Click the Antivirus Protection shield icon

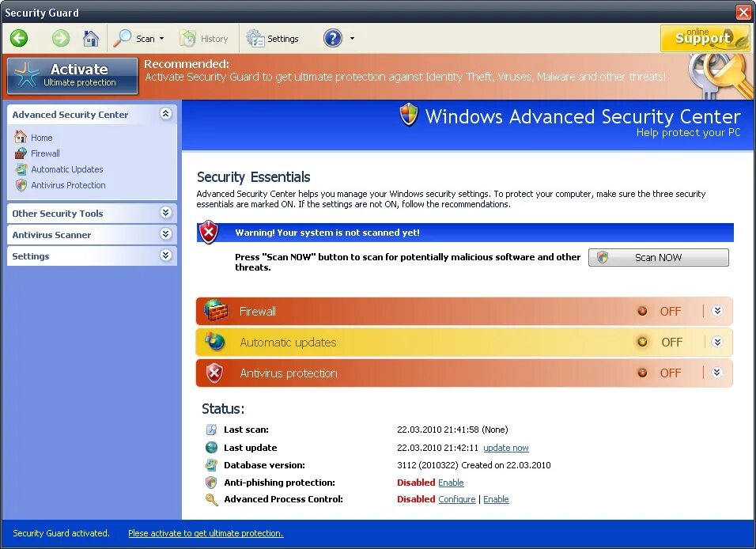click(x=21, y=185)
